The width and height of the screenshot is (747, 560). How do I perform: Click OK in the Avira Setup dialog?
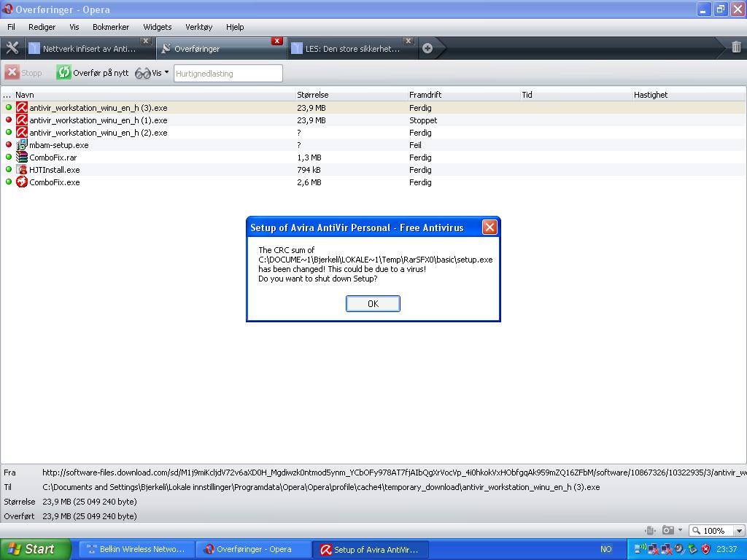(x=373, y=304)
